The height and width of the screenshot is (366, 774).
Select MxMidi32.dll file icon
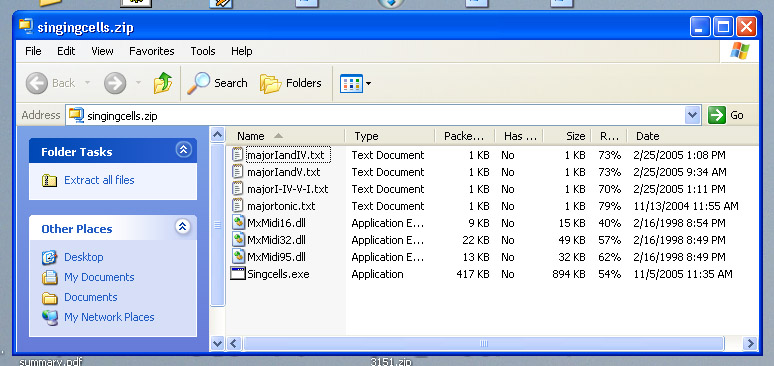pyautogui.click(x=238, y=240)
